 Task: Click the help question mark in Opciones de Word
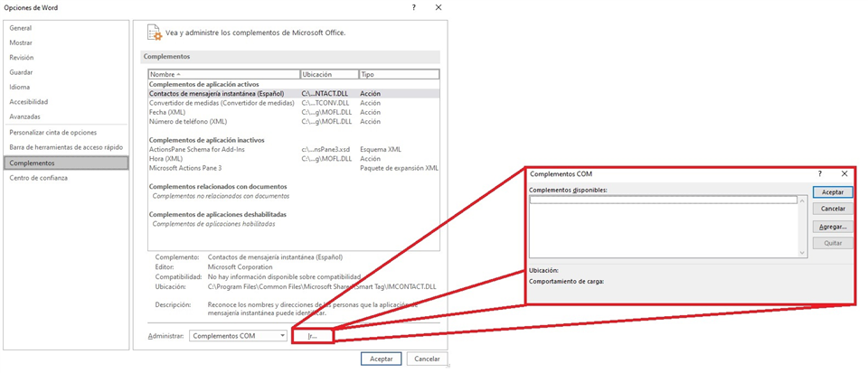[414, 7]
